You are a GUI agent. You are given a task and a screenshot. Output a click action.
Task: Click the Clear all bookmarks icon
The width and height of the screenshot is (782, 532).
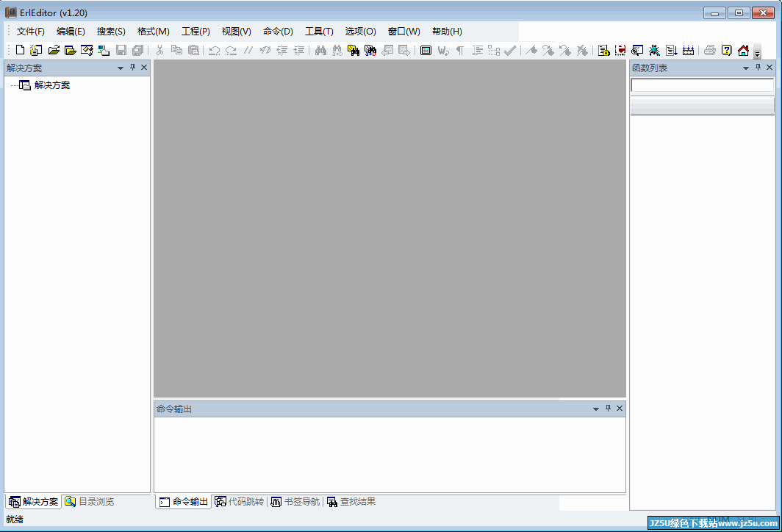(582, 50)
